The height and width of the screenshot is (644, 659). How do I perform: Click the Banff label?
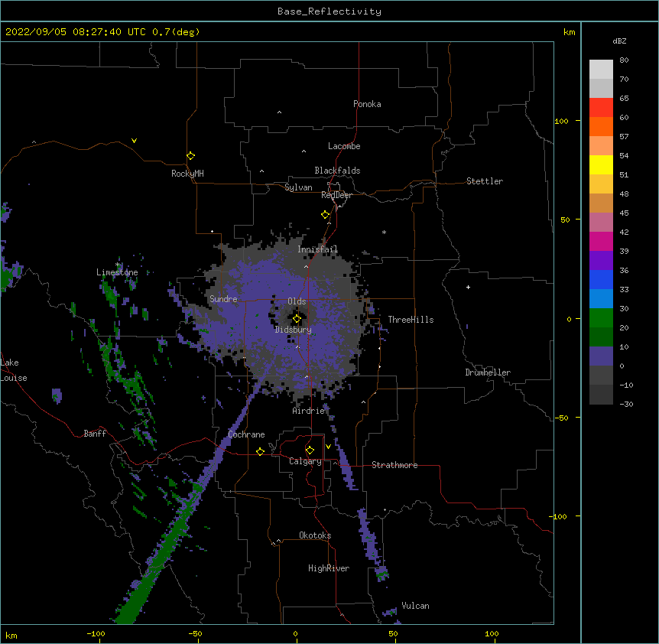(x=95, y=434)
